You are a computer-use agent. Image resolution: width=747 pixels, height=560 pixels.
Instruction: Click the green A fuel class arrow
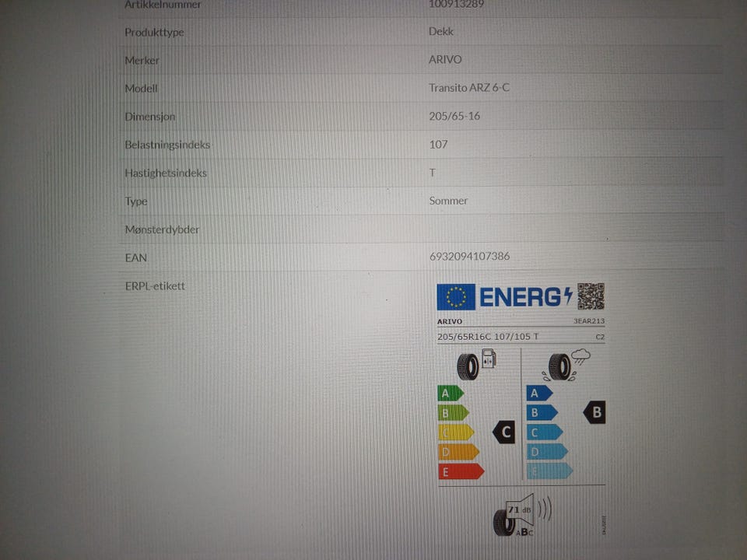click(451, 394)
